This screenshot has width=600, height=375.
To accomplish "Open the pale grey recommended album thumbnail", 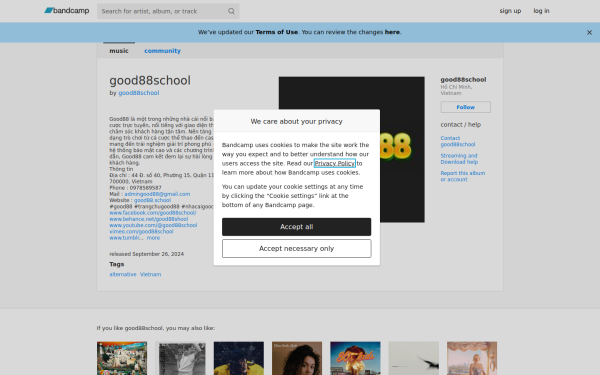I will click(x=414, y=358).
